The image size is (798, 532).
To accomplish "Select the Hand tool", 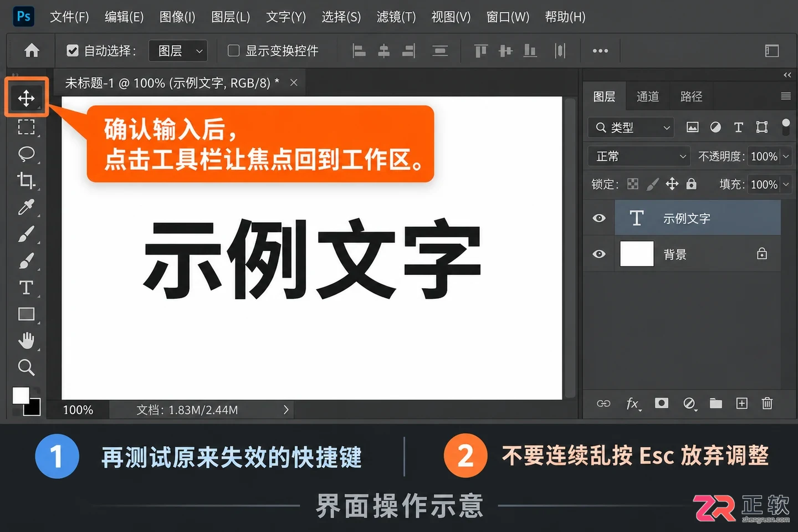I will pyautogui.click(x=26, y=340).
